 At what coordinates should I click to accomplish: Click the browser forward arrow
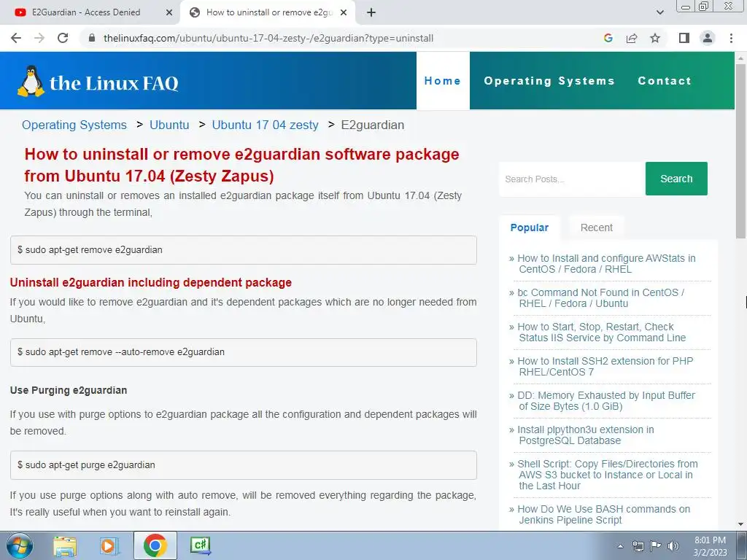pos(39,38)
